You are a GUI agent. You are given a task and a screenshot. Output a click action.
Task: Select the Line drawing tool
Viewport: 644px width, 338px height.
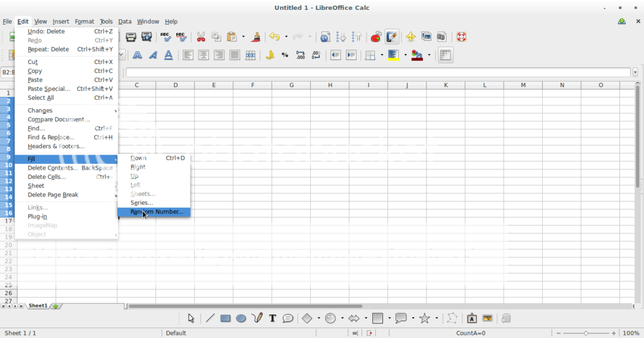click(210, 319)
